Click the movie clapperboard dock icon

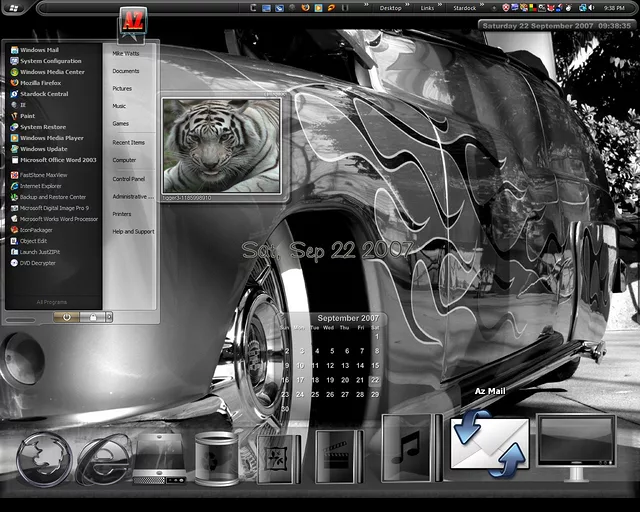[338, 456]
